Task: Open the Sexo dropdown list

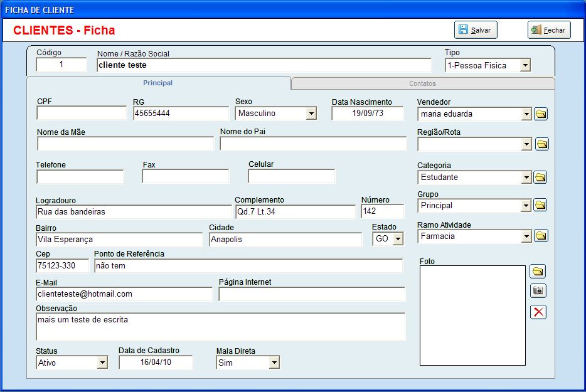Action: (x=311, y=114)
